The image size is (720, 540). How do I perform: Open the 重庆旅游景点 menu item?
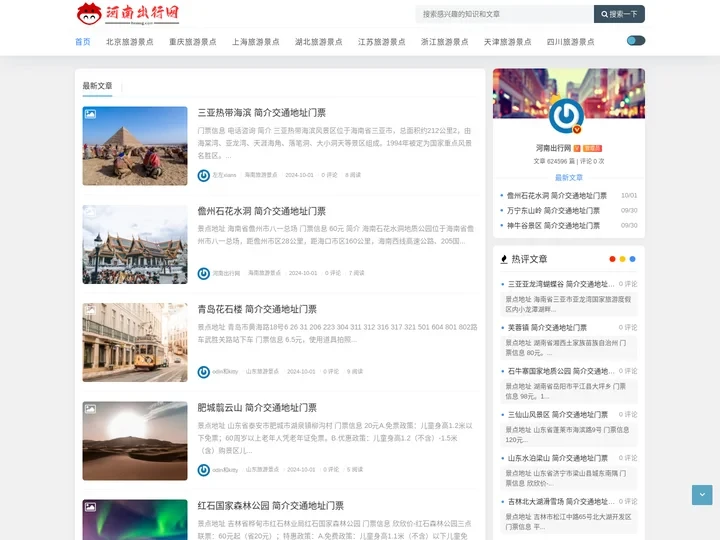tap(192, 42)
